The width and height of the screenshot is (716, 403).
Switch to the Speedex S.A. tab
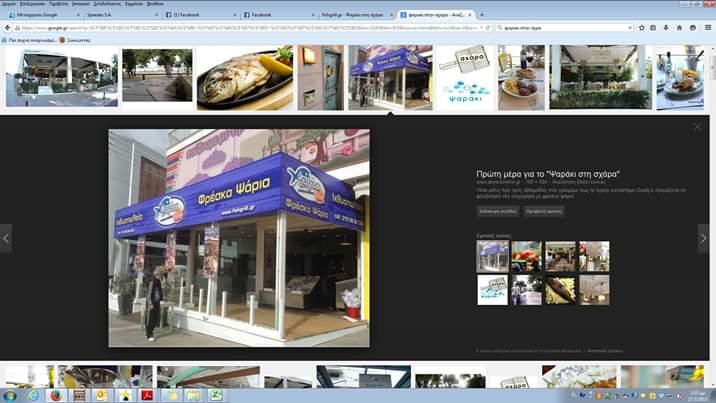point(122,15)
